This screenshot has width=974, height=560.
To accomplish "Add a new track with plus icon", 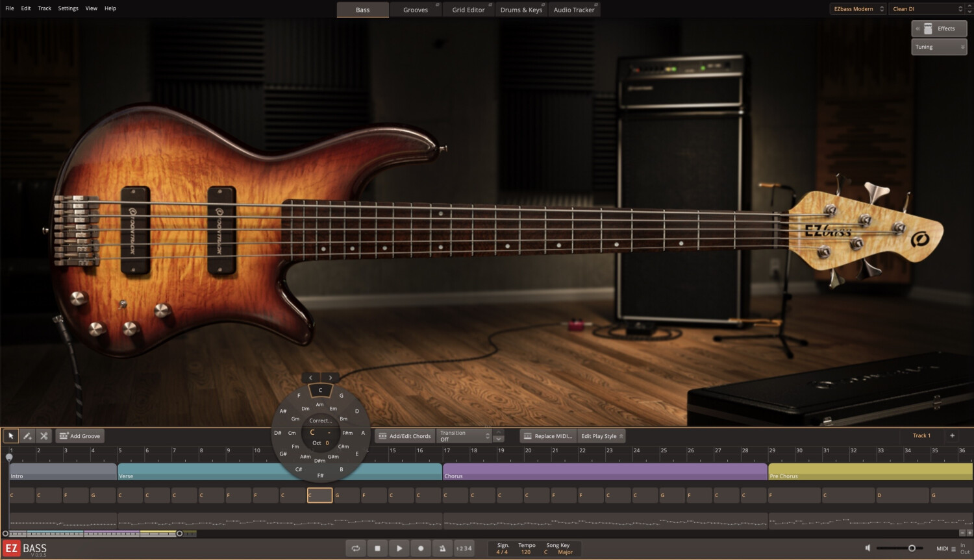I will pos(952,436).
